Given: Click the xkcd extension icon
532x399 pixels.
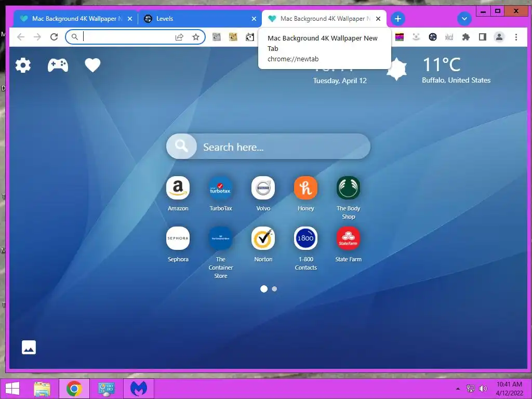Looking at the screenshot, I should tap(449, 37).
